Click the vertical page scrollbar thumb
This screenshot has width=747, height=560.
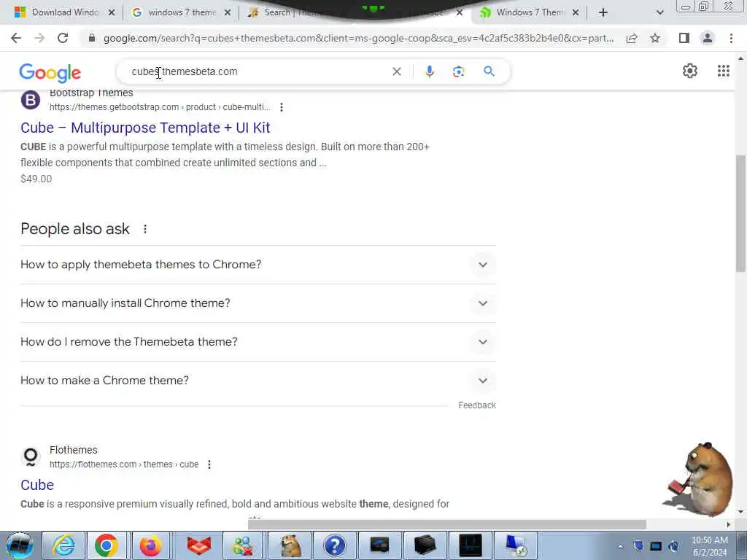(x=740, y=214)
